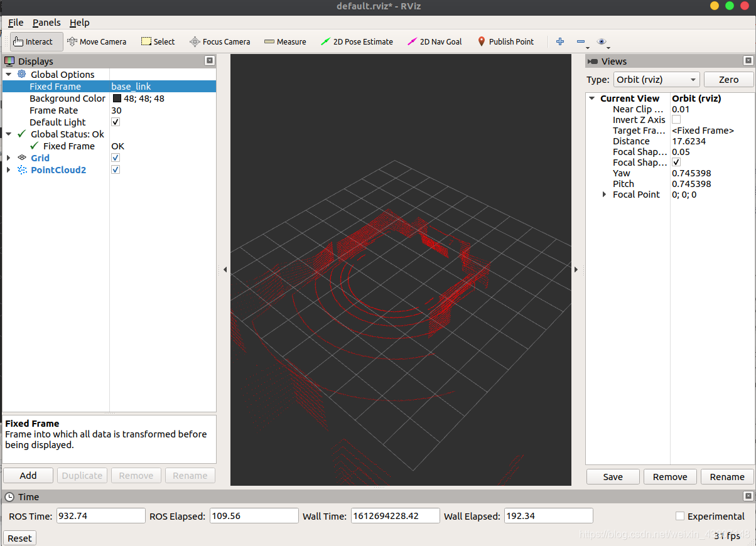The height and width of the screenshot is (546, 756).
Task: Open the Help menu
Action: tap(79, 23)
